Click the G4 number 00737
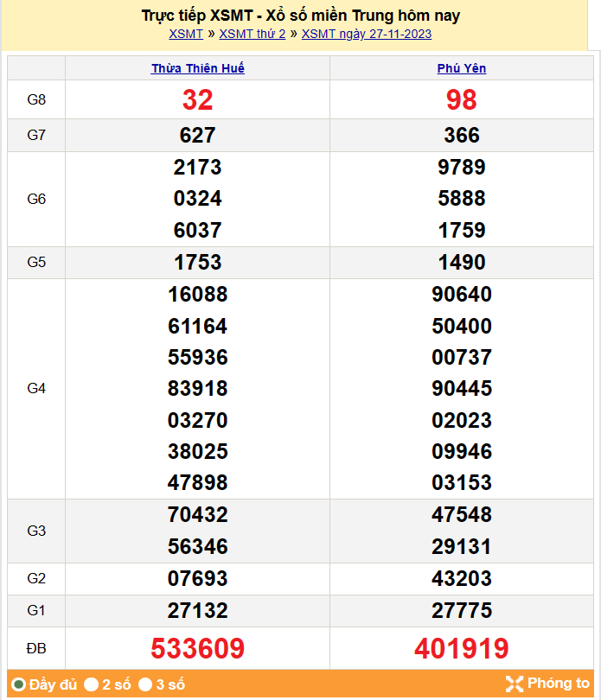 click(462, 358)
